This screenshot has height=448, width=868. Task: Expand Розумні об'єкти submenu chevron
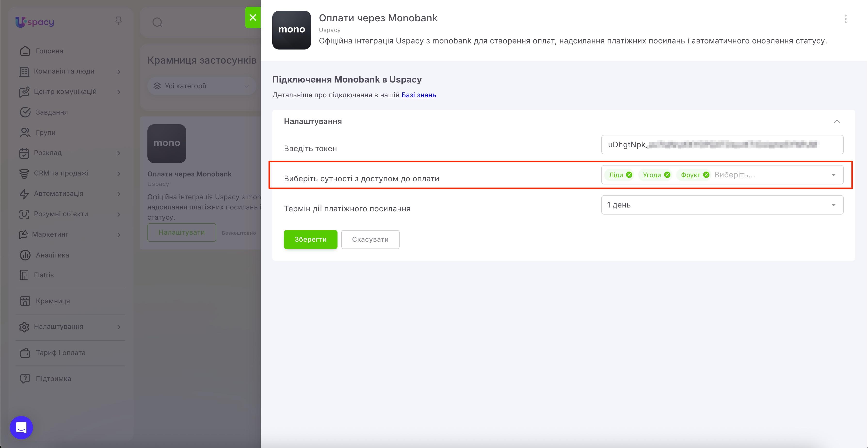coord(119,214)
